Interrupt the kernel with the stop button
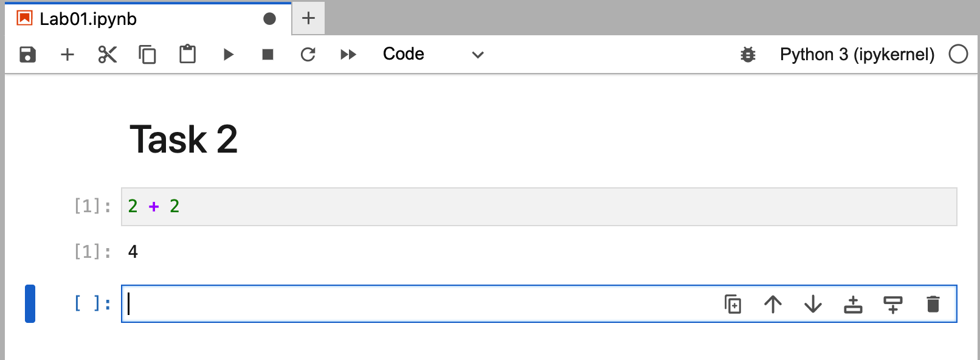This screenshot has height=360, width=980. (267, 55)
